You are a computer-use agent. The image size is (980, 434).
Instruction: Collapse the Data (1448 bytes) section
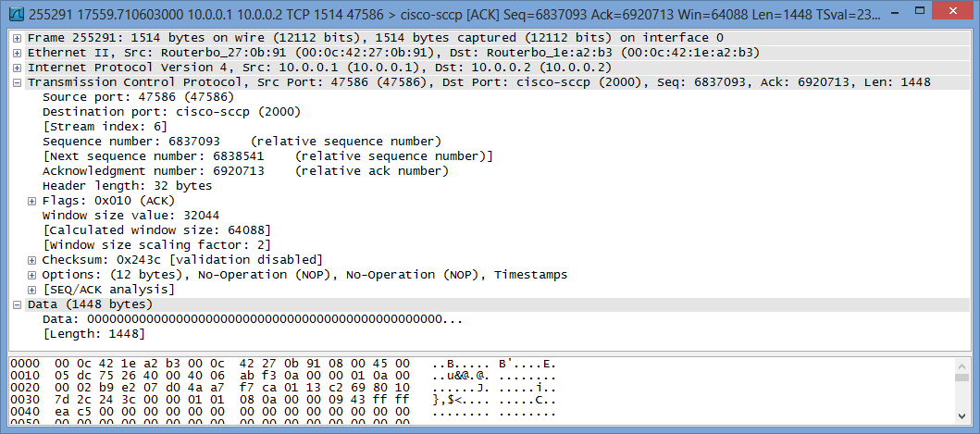(x=17, y=304)
